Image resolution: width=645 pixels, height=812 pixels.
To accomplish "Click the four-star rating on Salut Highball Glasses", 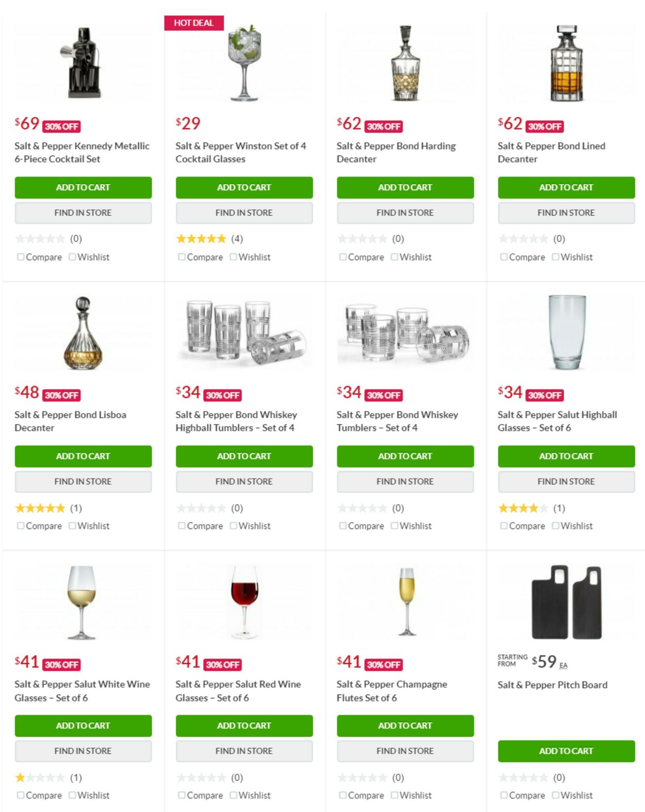I will 523,507.
